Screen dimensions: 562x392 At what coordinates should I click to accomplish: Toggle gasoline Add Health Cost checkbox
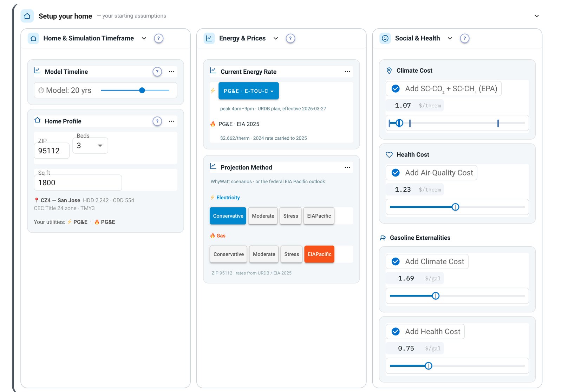[x=396, y=332]
